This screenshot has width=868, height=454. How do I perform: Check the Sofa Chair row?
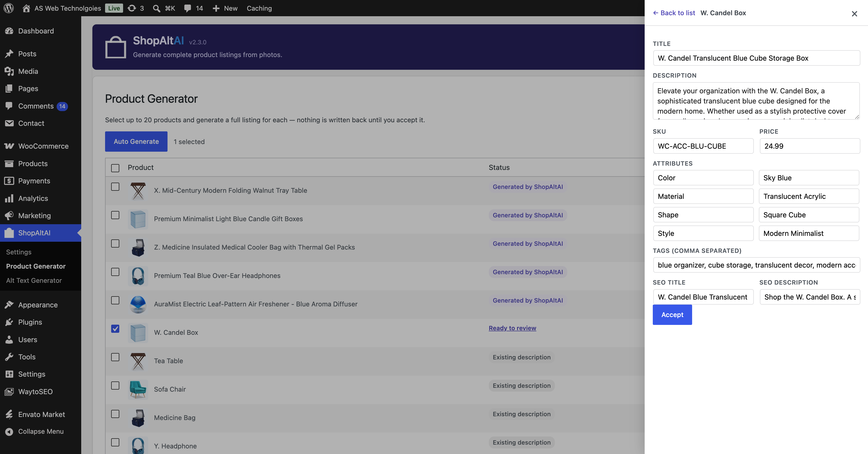115,386
